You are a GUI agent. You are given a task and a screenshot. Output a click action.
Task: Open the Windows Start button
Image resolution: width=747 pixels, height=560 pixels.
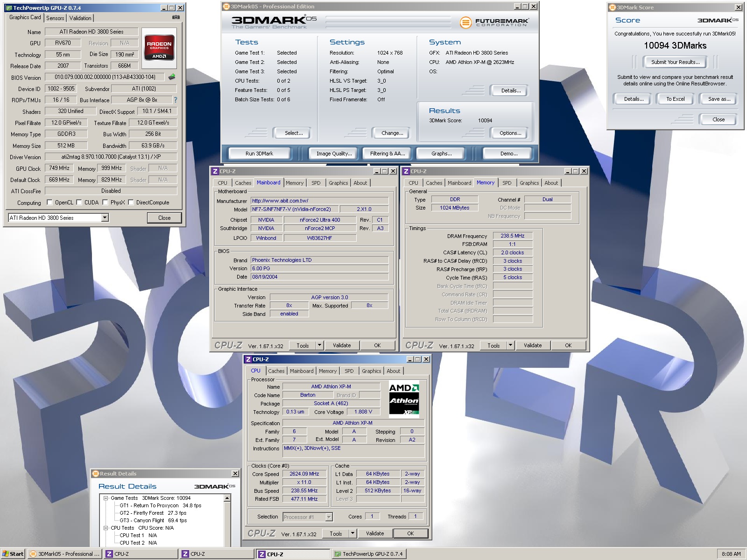pyautogui.click(x=13, y=554)
